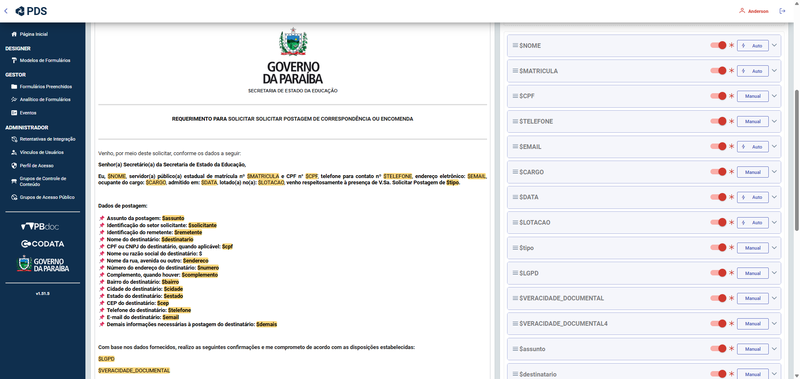800x379 pixels.
Task: Expand the $CPF field row
Action: coord(774,96)
